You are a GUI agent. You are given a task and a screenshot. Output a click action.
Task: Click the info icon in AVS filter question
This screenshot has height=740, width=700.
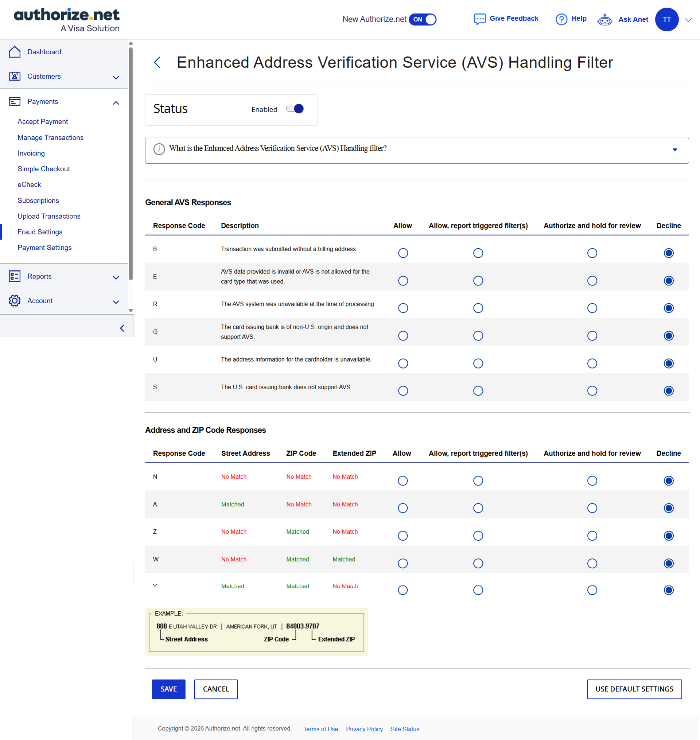[x=159, y=149]
